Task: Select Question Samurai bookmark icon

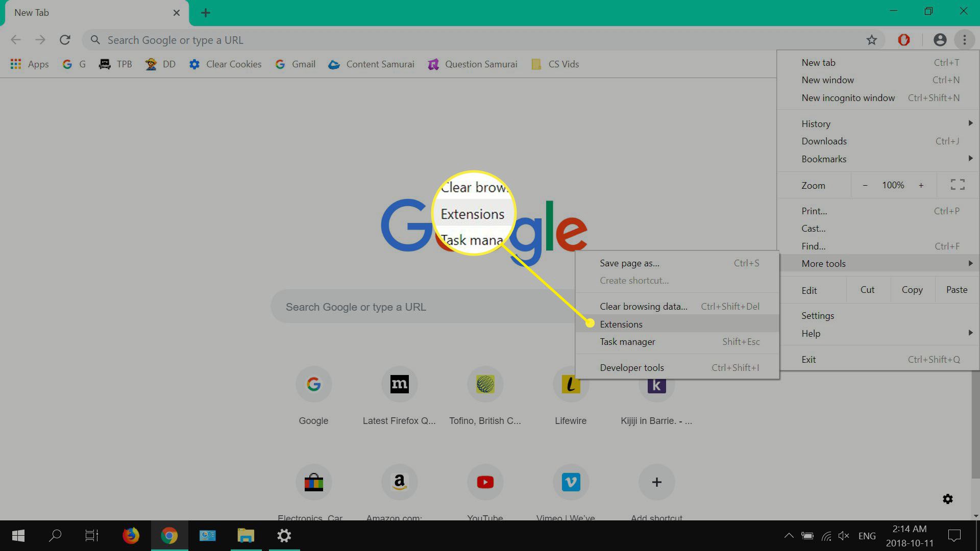Action: (x=433, y=64)
